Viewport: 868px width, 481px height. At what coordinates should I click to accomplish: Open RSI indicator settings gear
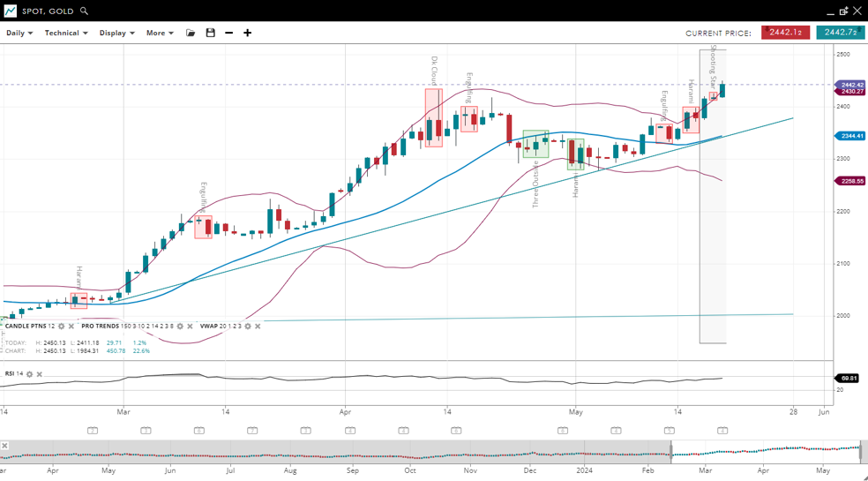(29, 374)
